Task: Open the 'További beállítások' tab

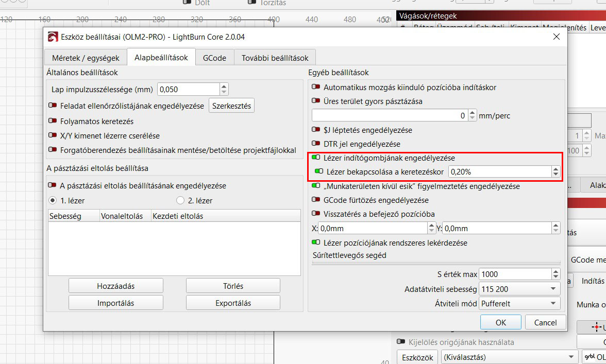Action: click(x=275, y=58)
